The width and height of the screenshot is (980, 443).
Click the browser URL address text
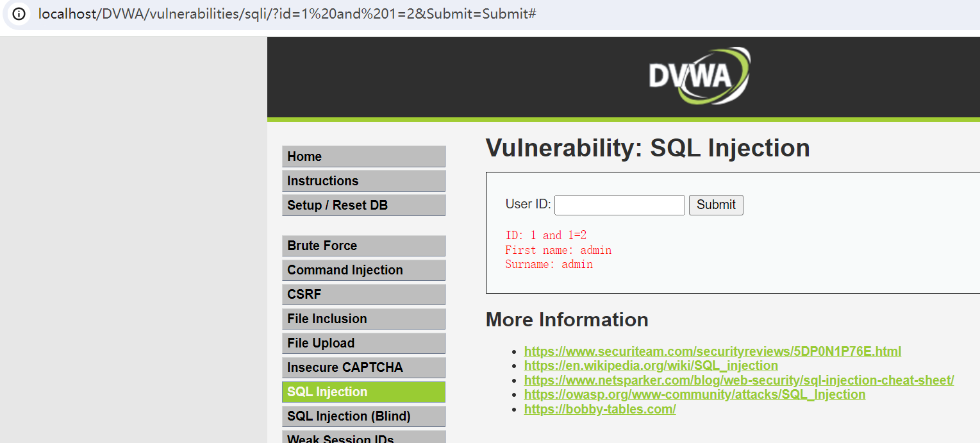click(x=287, y=13)
